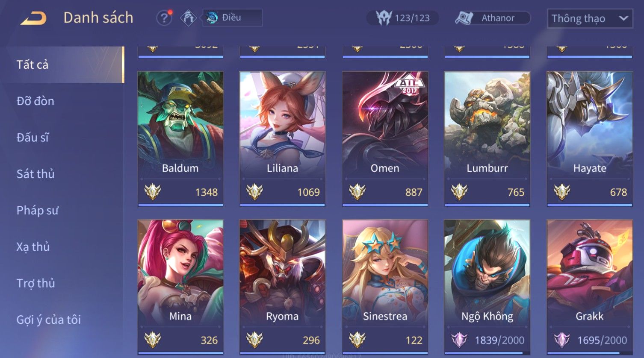This screenshot has height=358, width=644.
Task: Click the Thông thạo dropdown chevron arrow
Action: pos(623,18)
